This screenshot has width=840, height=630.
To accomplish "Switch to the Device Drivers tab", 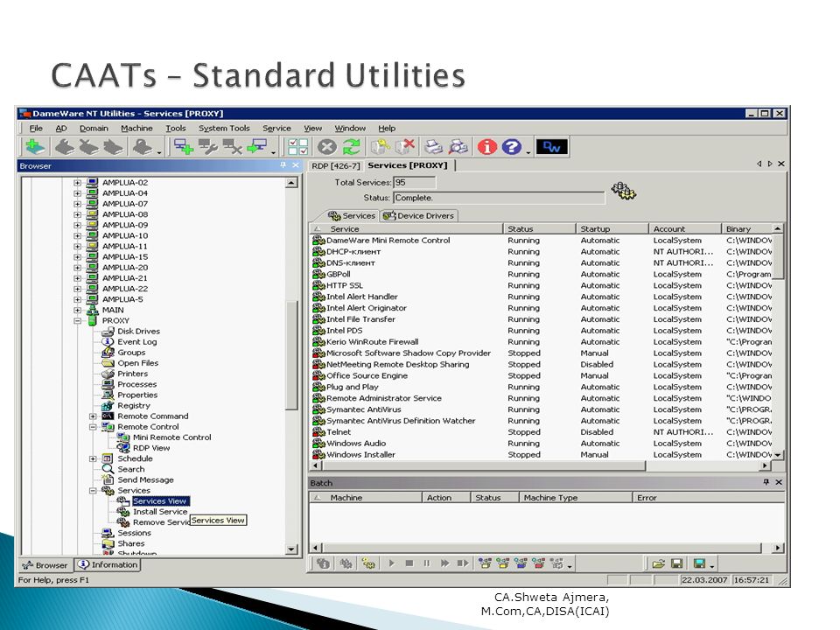I will [419, 216].
